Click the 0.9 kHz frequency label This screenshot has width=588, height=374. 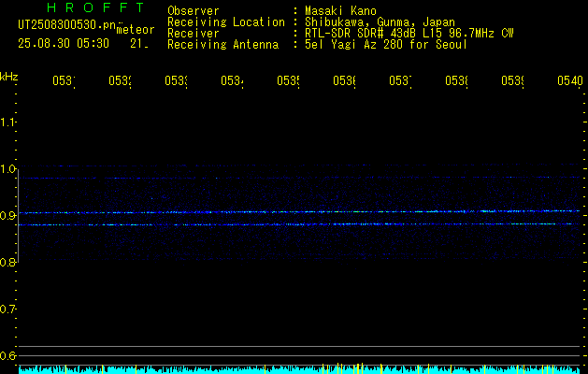7,216
